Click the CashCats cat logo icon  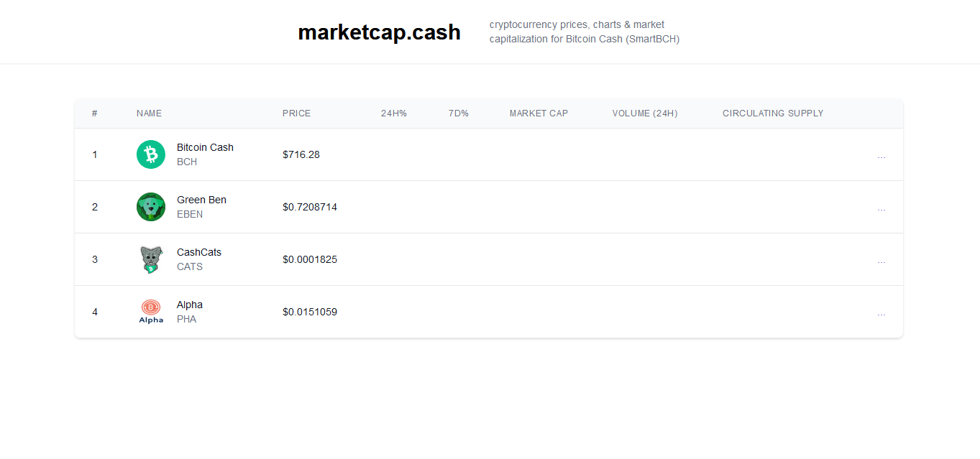(x=151, y=259)
